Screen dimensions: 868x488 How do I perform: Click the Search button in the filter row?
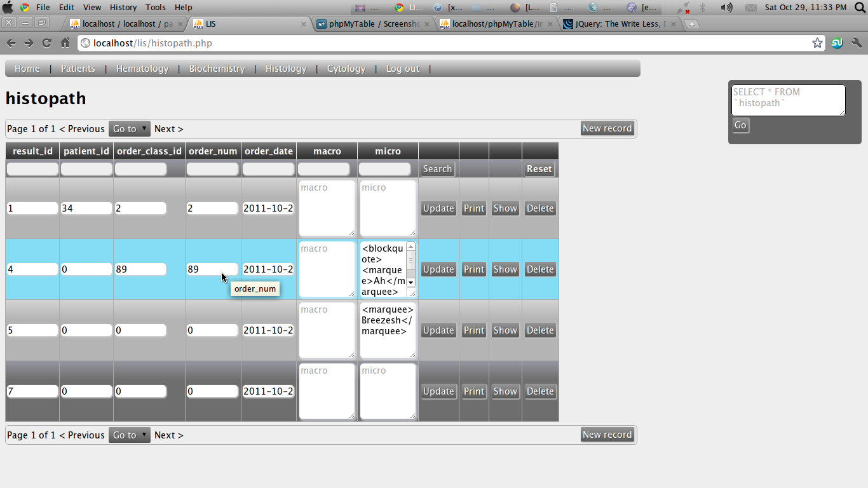(x=437, y=168)
